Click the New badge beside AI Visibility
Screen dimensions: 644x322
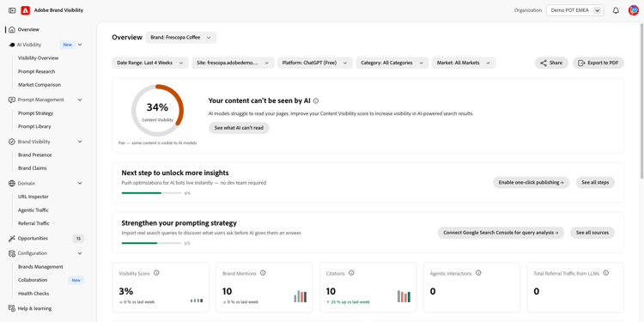tap(67, 45)
